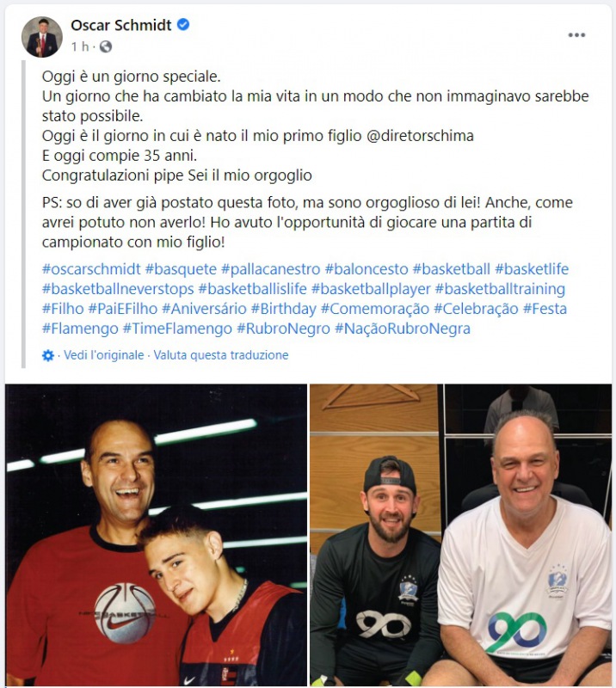Open the #oscarschmidt hashtag
Viewport: 616px width, 688px height.
pos(91,269)
